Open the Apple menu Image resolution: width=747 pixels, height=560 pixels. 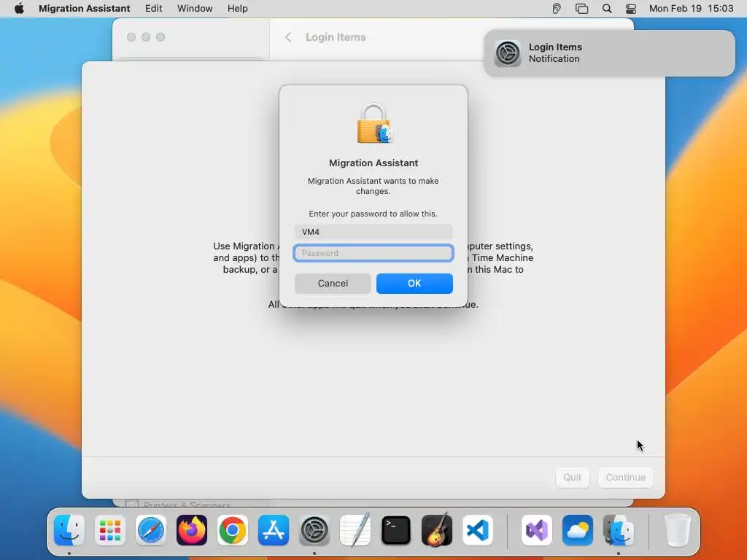point(19,8)
